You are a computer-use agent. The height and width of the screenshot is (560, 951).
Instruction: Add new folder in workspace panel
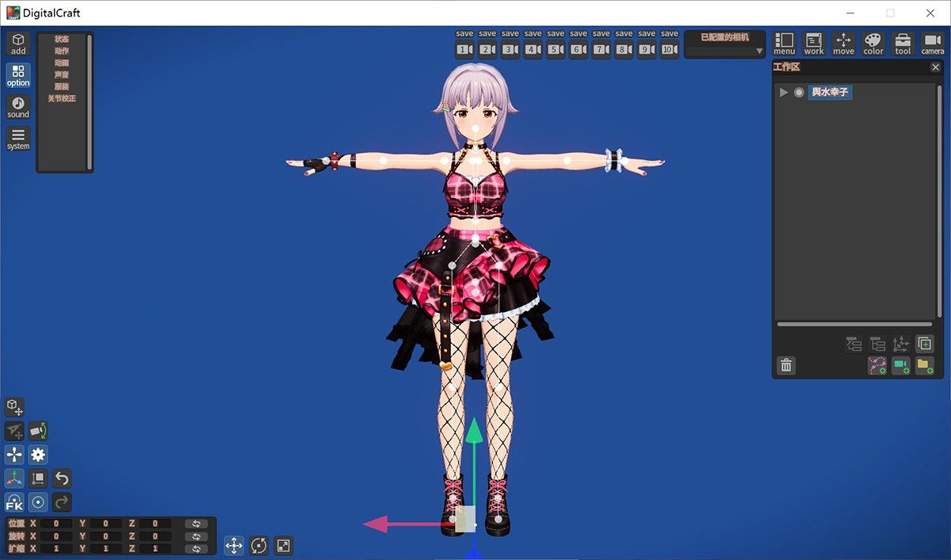[924, 365]
